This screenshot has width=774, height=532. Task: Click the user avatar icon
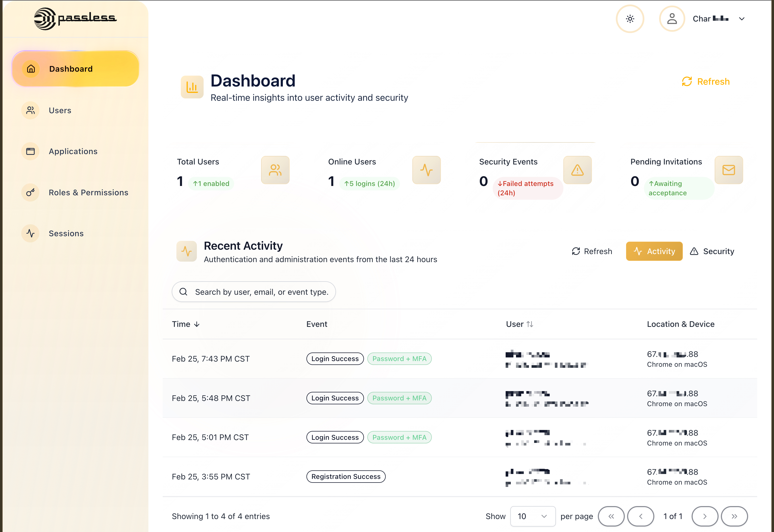[672, 19]
